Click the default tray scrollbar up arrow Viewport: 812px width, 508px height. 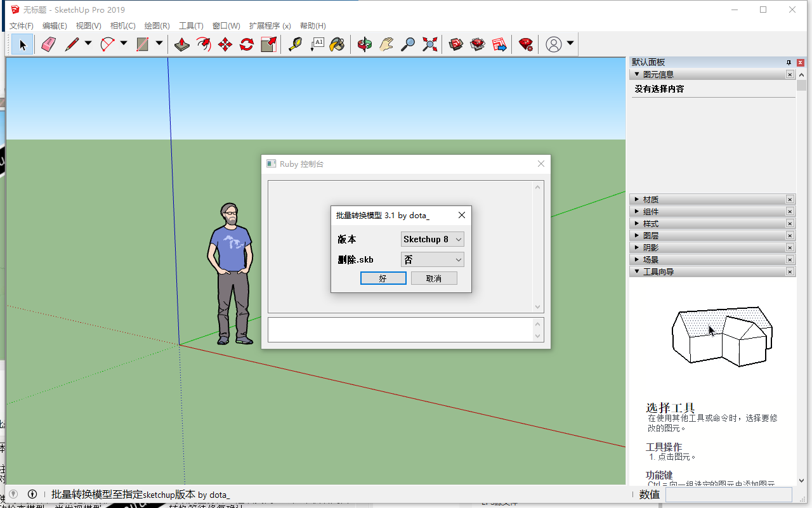(801, 74)
